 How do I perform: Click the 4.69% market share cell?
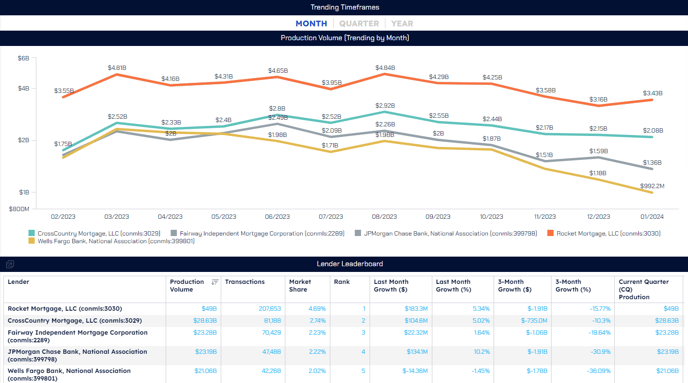coord(317,309)
